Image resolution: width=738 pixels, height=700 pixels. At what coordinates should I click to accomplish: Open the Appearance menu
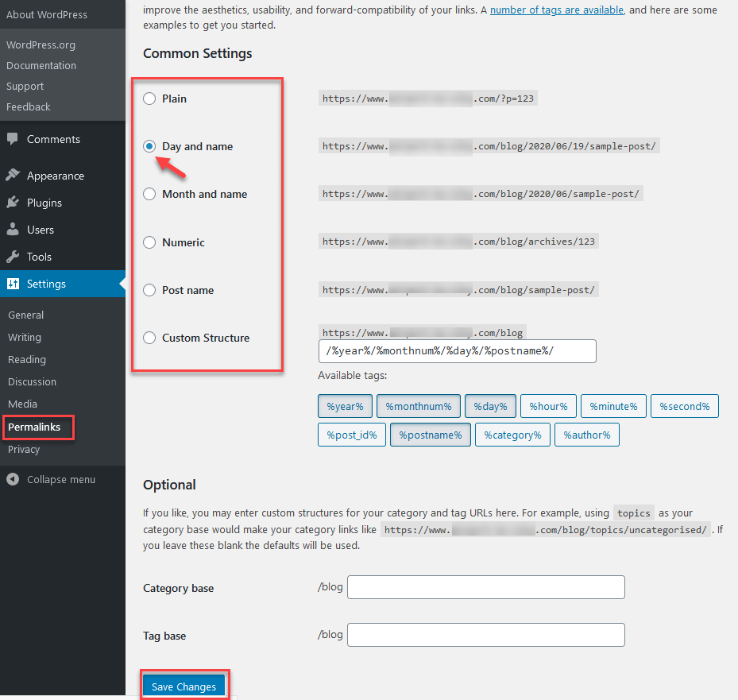56,176
